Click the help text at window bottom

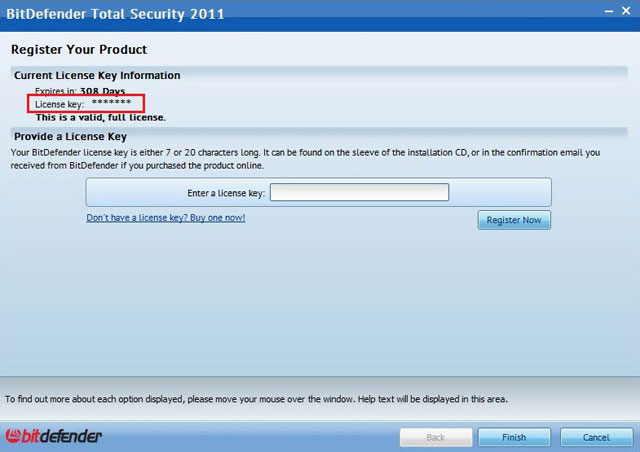[256, 399]
